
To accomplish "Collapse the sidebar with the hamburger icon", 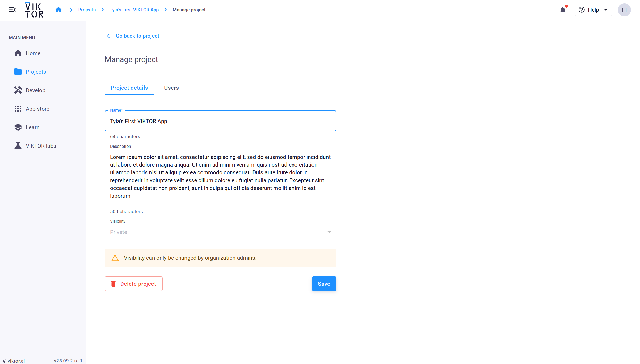I will [12, 10].
